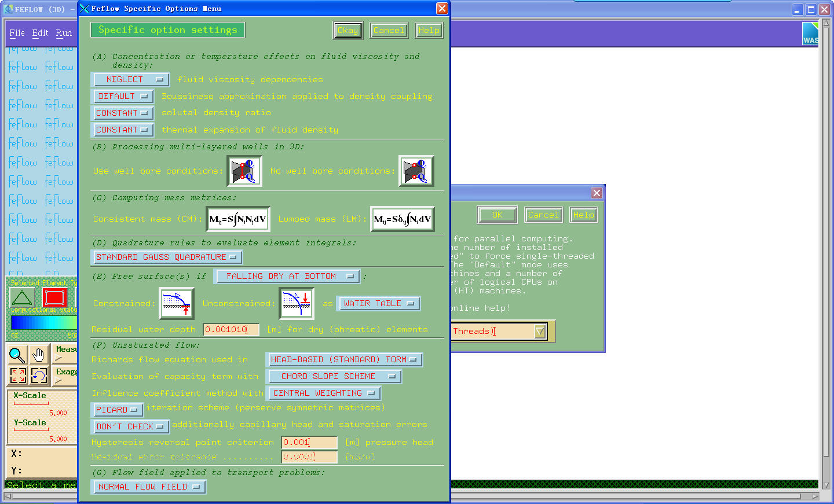834x504 pixels.
Task: Click the Threads text field
Action: coord(492,332)
